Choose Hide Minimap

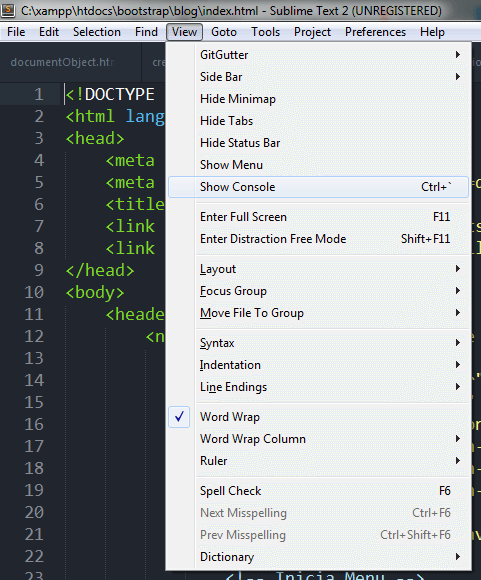tap(319, 99)
